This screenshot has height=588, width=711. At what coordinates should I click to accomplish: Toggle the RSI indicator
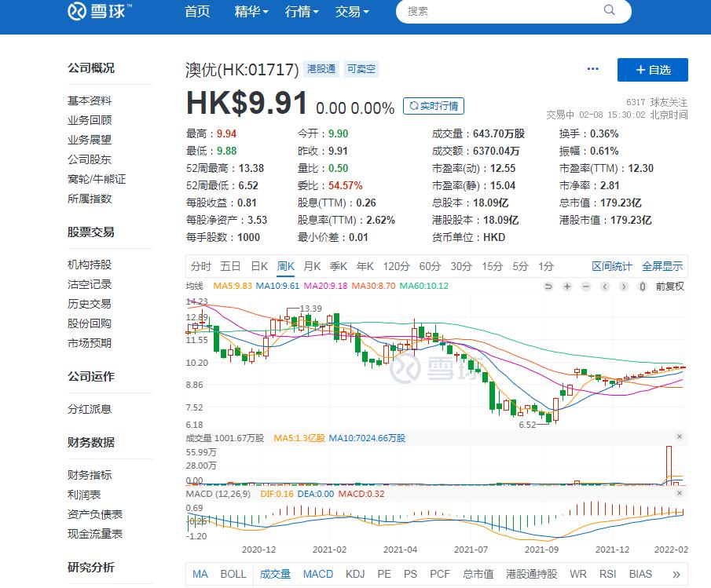(608, 574)
